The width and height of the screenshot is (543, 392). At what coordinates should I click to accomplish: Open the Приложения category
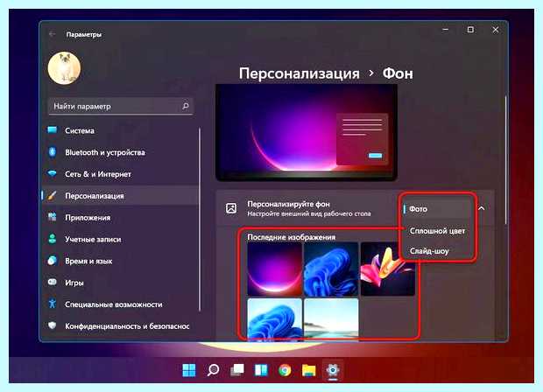120,218
